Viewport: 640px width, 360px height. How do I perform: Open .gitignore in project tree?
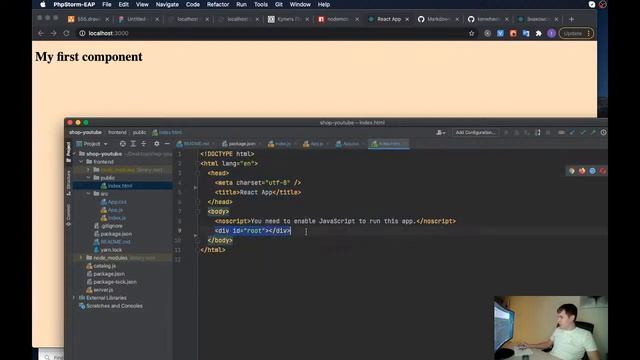[x=111, y=226]
